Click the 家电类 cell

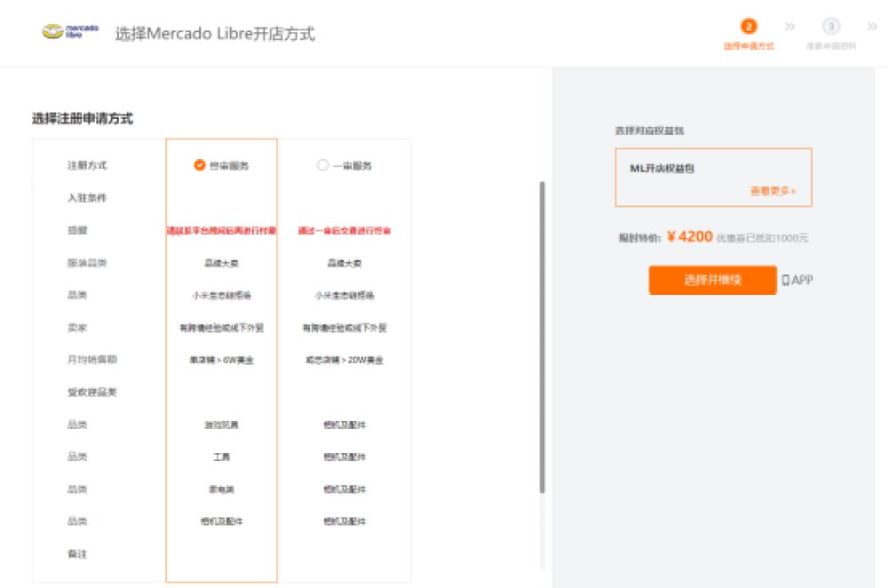221,489
